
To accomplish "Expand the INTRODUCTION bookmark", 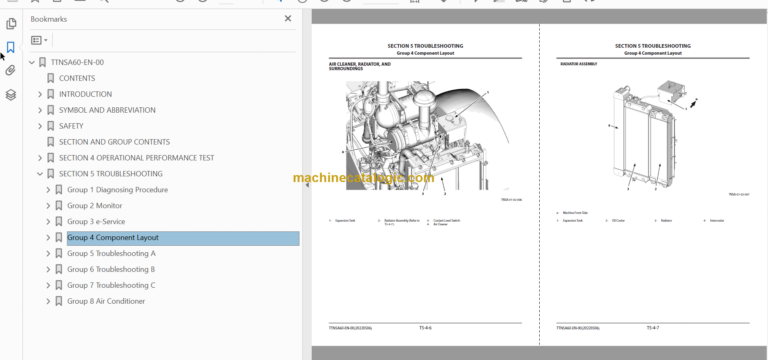I will pyautogui.click(x=40, y=94).
